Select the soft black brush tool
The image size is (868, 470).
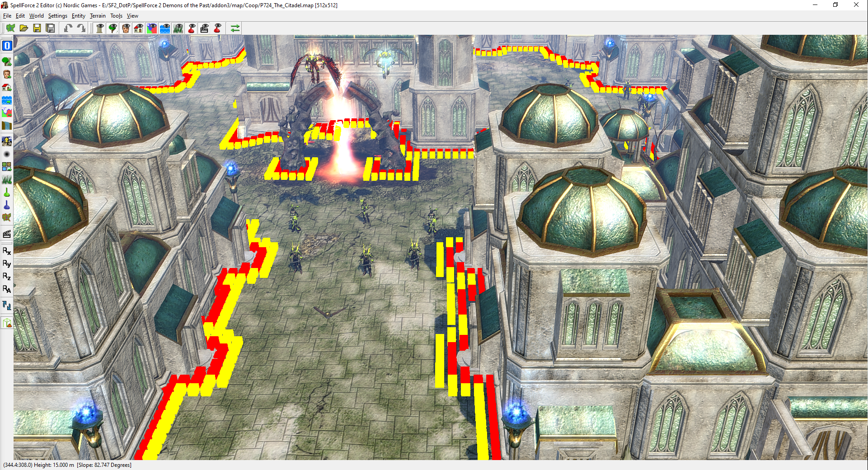point(7,154)
